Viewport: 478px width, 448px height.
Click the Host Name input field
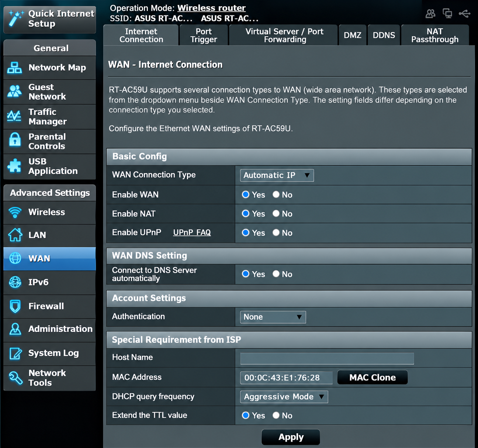pyautogui.click(x=327, y=358)
